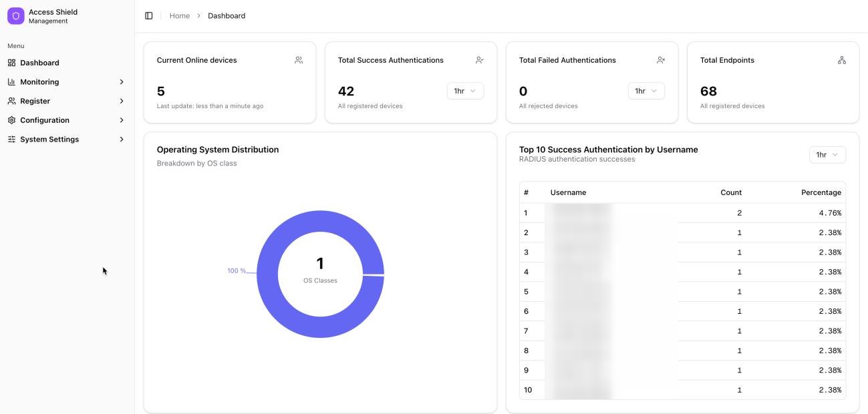Click the RADIUS authentication successes subtitle
The height and width of the screenshot is (414, 868).
coord(577,160)
